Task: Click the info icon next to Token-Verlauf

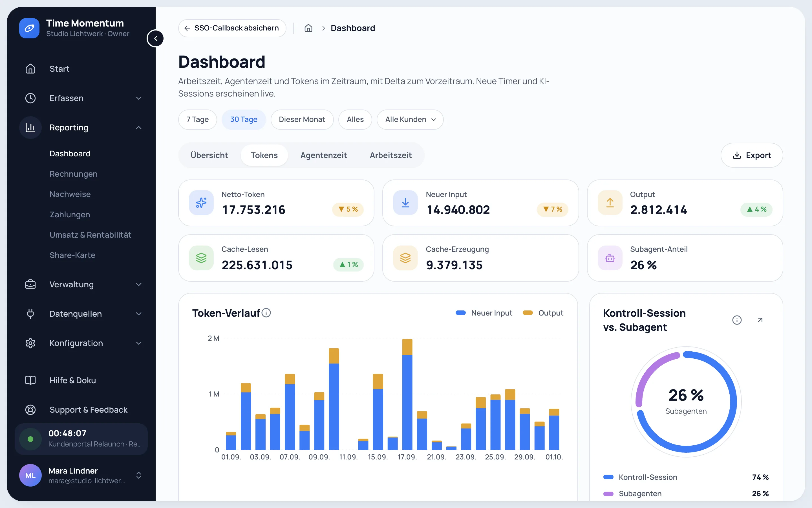Action: pos(266,313)
